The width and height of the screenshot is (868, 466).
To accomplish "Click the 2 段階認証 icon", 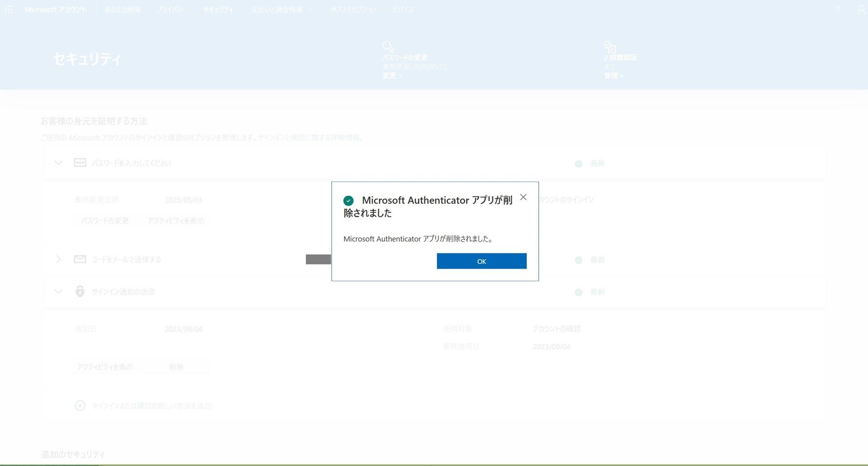I will point(609,46).
